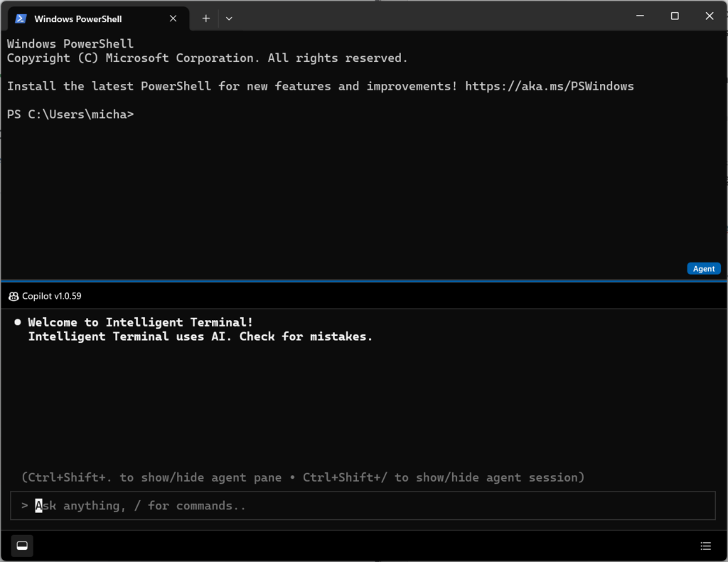This screenshot has width=728, height=562.
Task: Click the PowerShell icon in the tab
Action: click(21, 18)
